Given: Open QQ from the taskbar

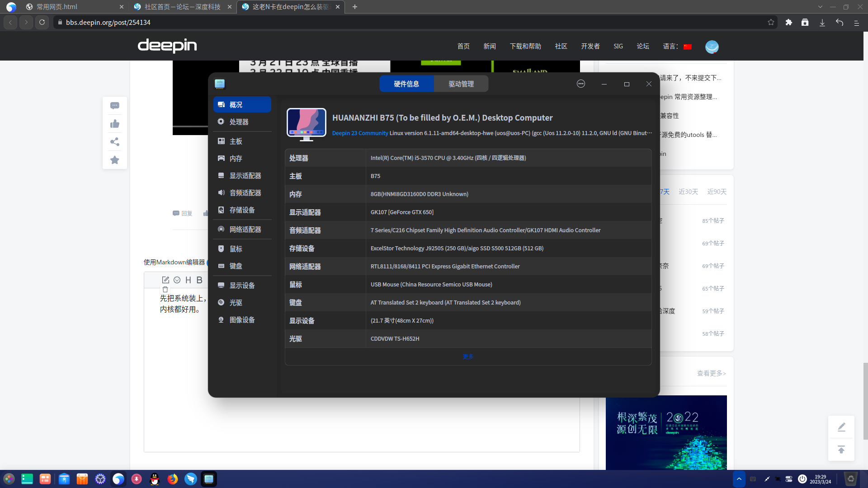Looking at the screenshot, I should tap(155, 479).
